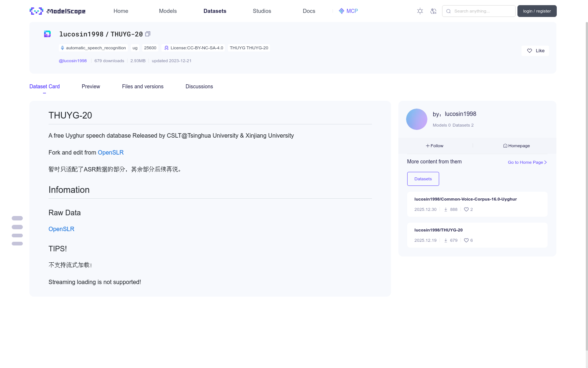Click the '2025.12.30' date text
Image resolution: width=588 pixels, height=368 pixels.
(426, 209)
